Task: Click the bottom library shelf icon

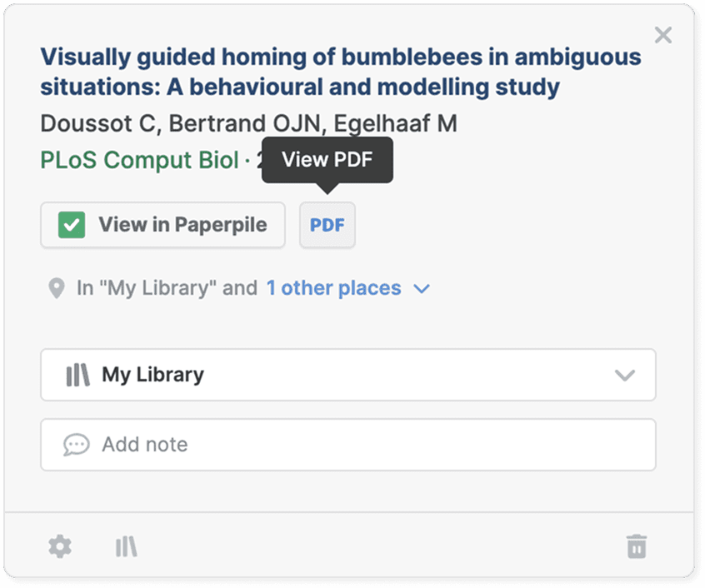Action: [x=126, y=547]
